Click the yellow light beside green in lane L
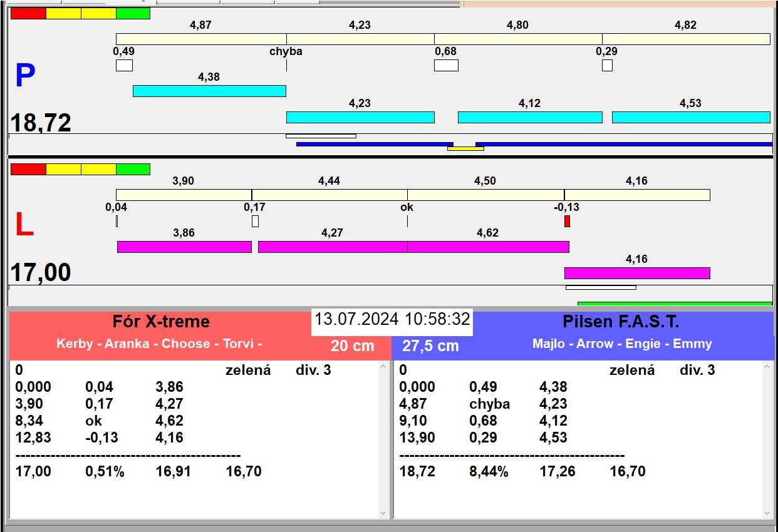The height and width of the screenshot is (532, 778). (99, 169)
